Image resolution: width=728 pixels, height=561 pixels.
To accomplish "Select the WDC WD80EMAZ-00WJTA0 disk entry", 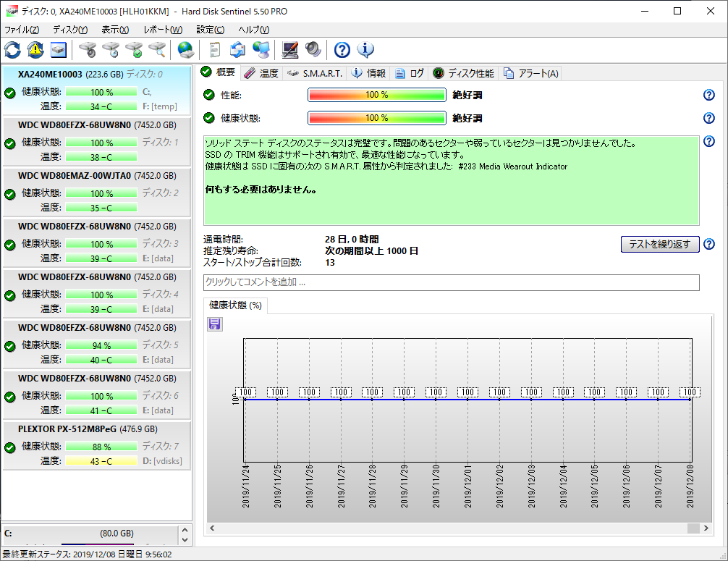I will (x=97, y=192).
